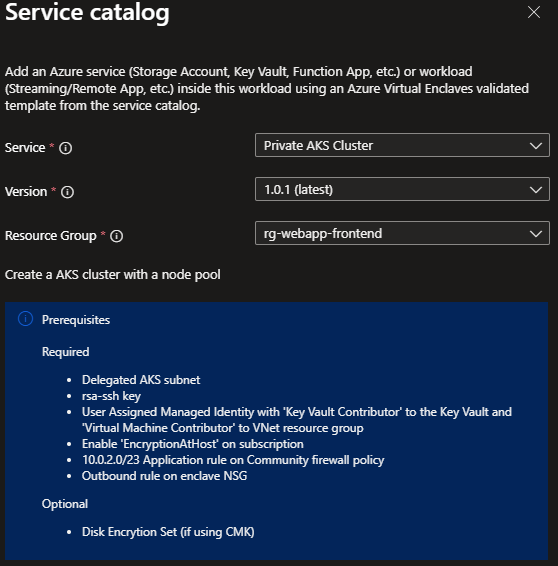Image resolution: width=558 pixels, height=566 pixels.
Task: Click the info icon next to Service
Action: [66, 148]
